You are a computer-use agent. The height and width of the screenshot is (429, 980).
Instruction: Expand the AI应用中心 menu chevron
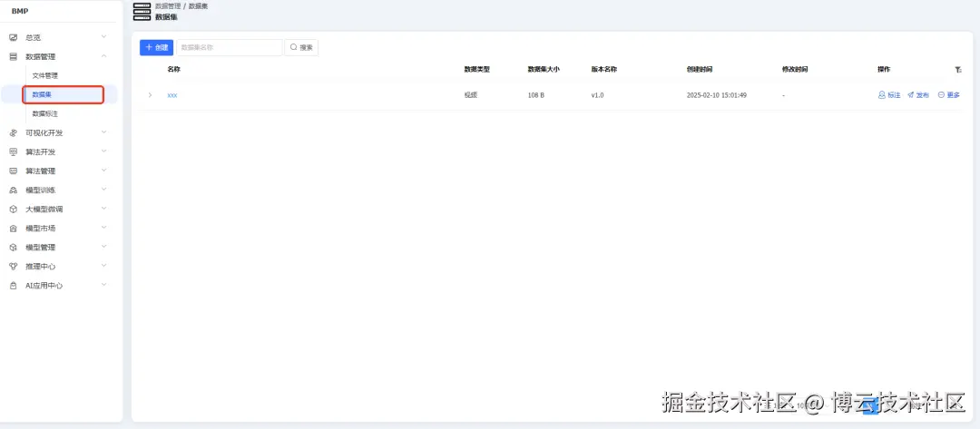click(x=103, y=285)
